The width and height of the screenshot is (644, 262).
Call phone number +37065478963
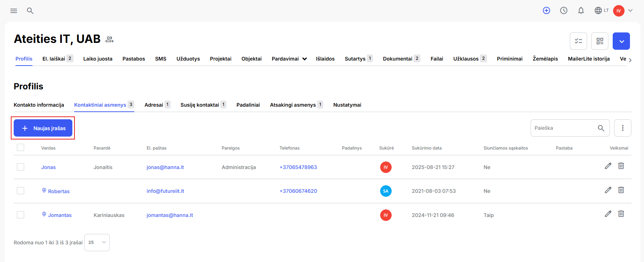[x=298, y=167]
